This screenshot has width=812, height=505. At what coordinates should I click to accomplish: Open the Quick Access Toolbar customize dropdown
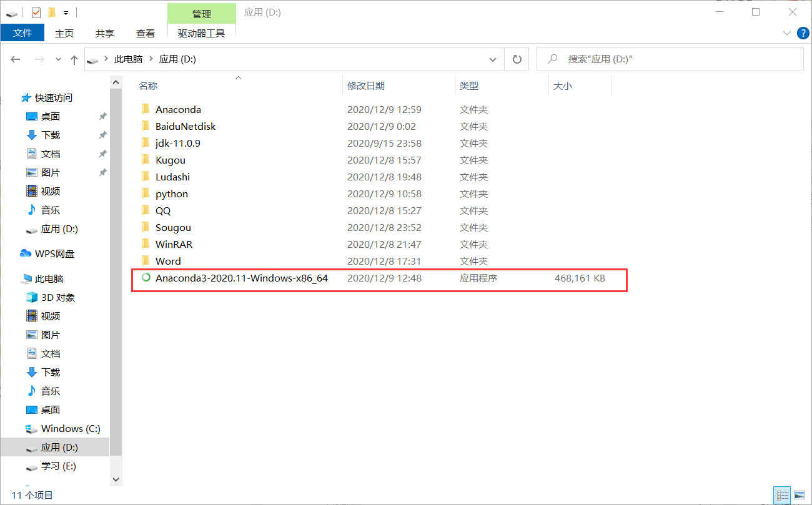(x=66, y=12)
